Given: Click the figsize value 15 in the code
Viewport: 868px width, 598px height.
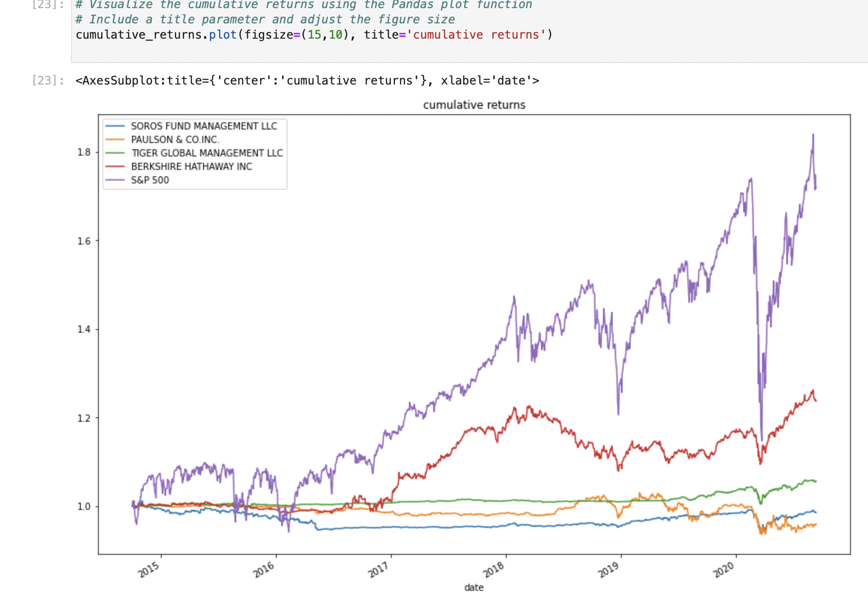Looking at the screenshot, I should coord(316,34).
